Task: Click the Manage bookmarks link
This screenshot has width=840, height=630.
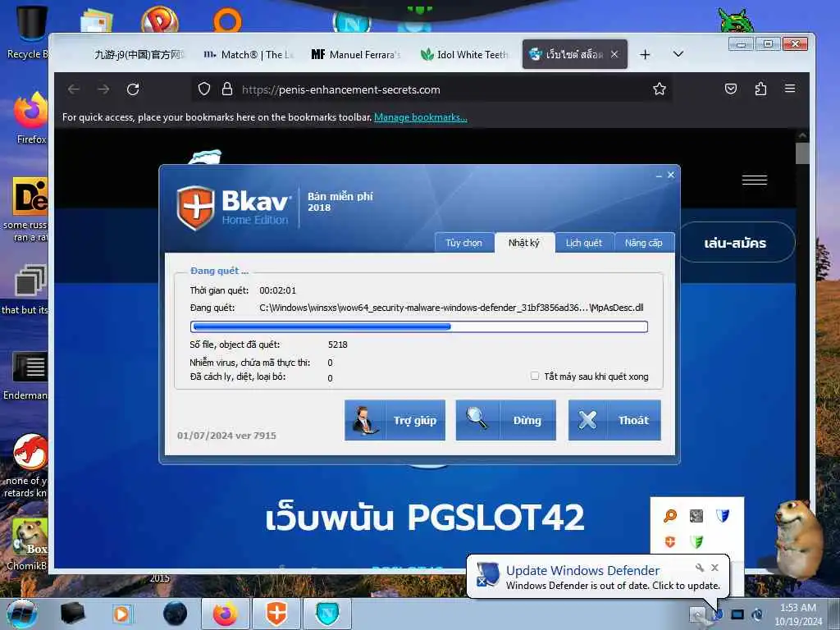Action: pos(421,117)
